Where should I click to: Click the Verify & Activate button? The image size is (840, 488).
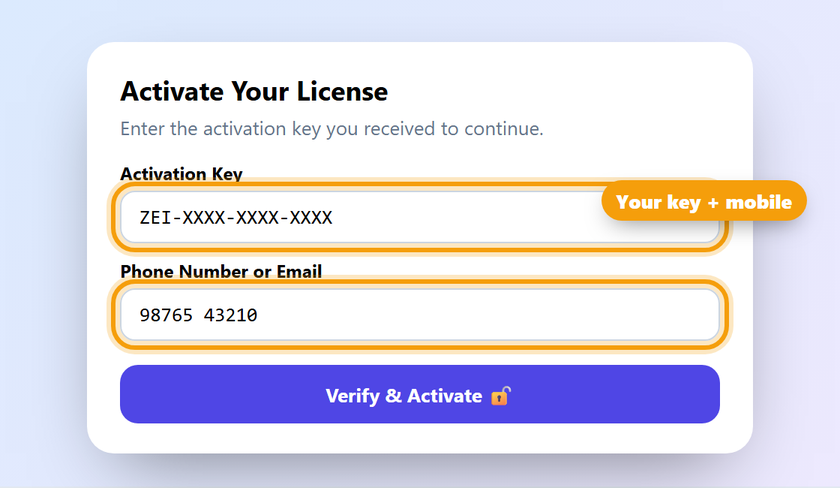coord(419,394)
